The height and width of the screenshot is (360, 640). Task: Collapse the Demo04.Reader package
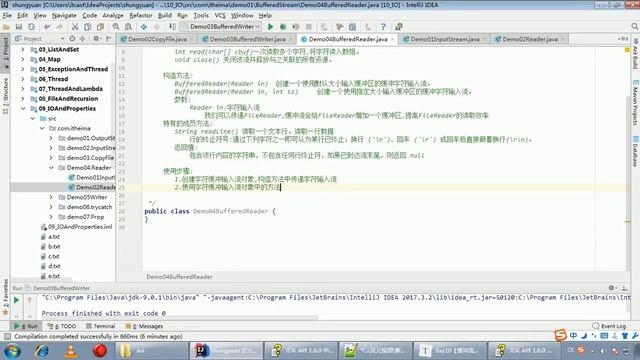coord(51,168)
